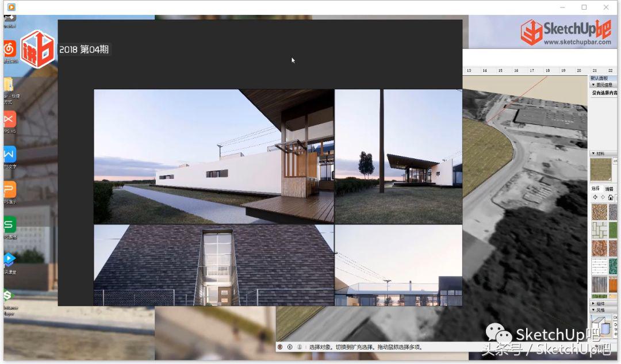Open the NetEase Cloud Music desktop icon
This screenshot has height=364, width=621.
(10, 49)
